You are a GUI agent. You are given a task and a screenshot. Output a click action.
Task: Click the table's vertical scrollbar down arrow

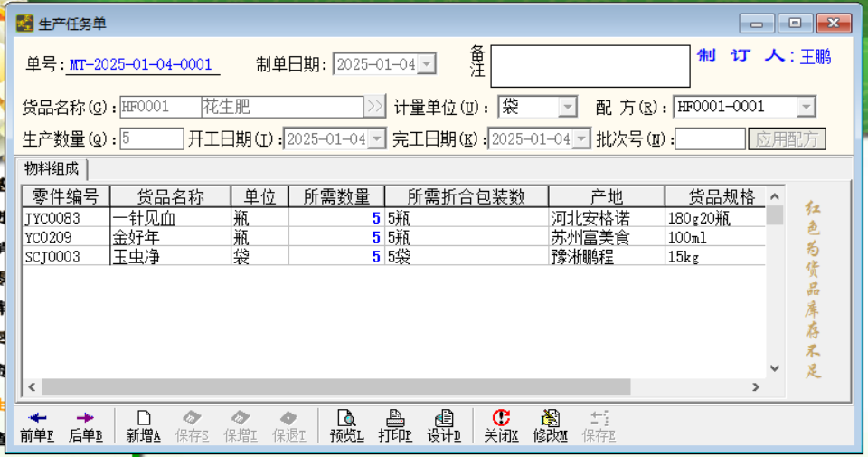[x=775, y=368]
